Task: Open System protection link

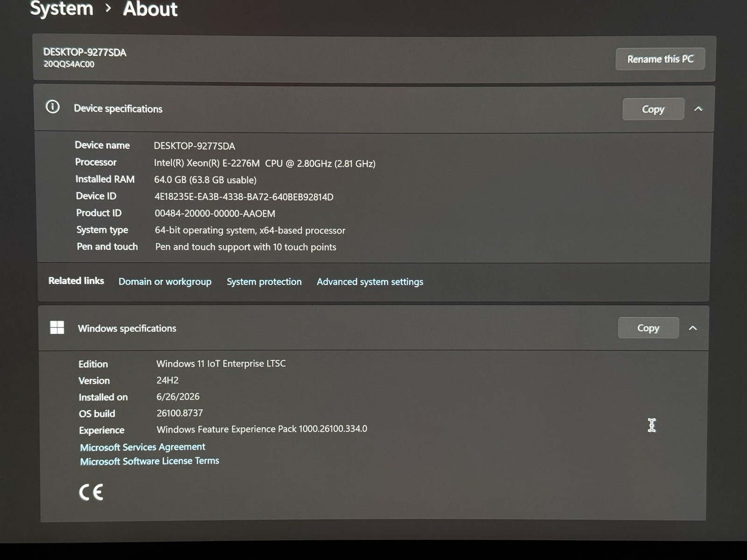Action: pos(264,282)
